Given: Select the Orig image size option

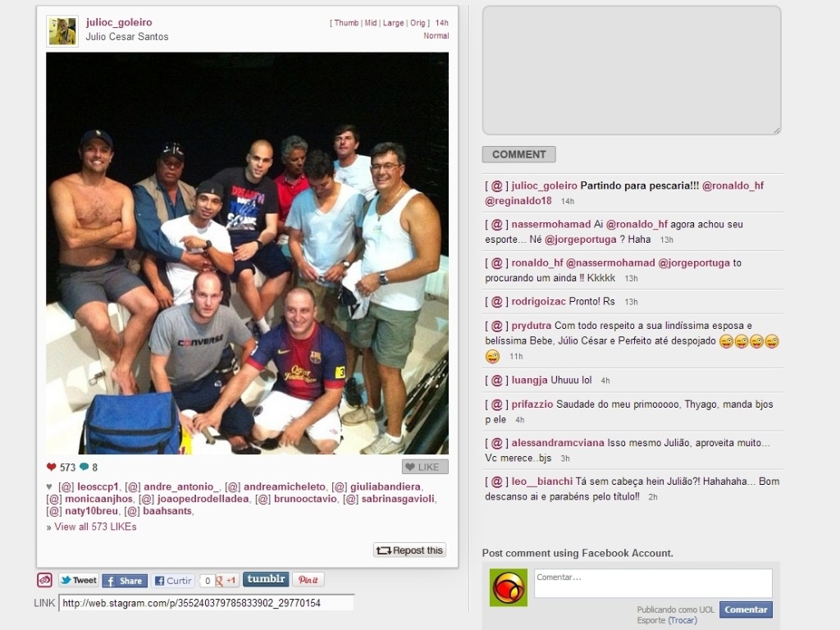Looking at the screenshot, I should (418, 23).
